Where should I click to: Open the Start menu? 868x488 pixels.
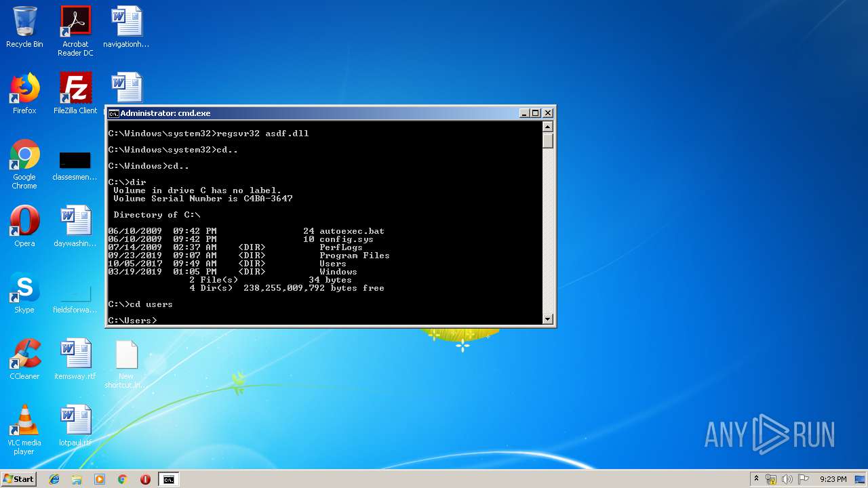coord(19,479)
